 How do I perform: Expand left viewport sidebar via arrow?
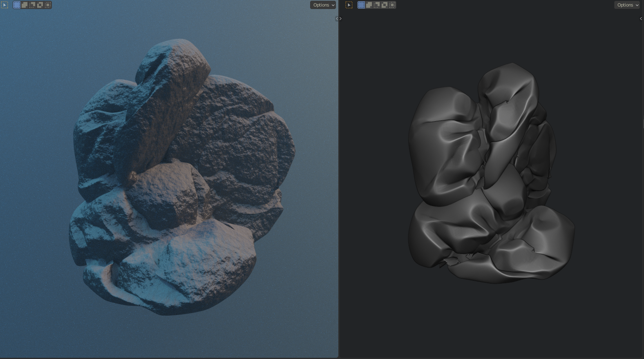pos(337,18)
